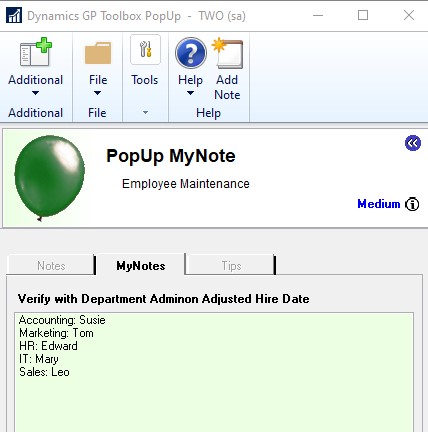Maximize the Dynamics GP Toolbox PopUp window

pos(363,15)
